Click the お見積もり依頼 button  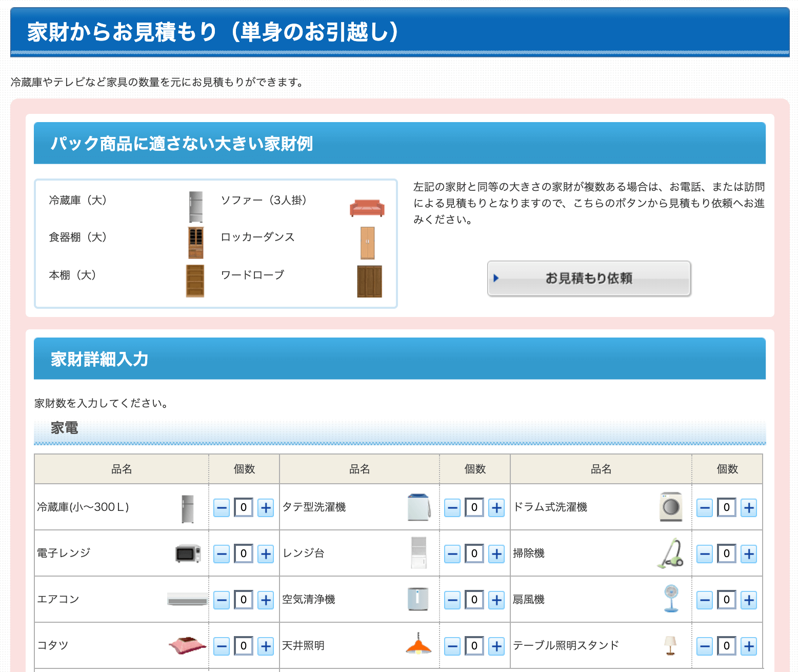pyautogui.click(x=589, y=279)
